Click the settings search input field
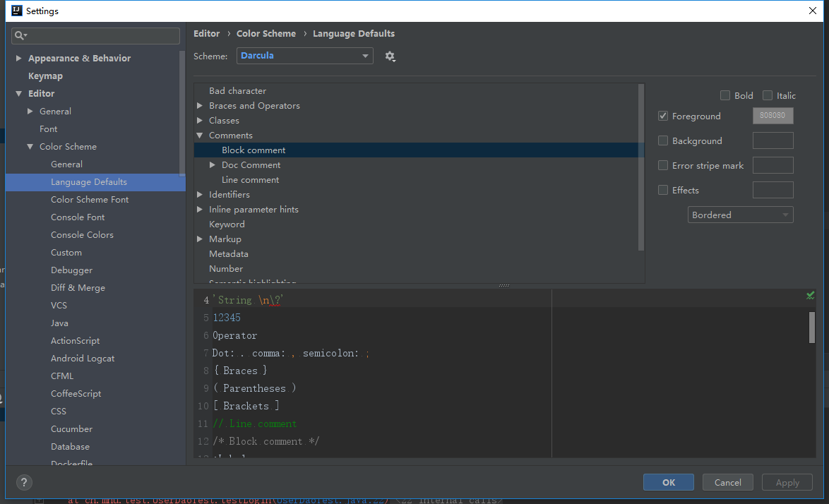The image size is (829, 504). tap(96, 35)
